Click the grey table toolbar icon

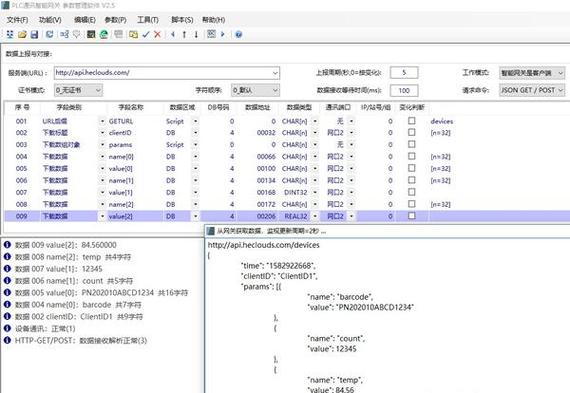(119, 34)
